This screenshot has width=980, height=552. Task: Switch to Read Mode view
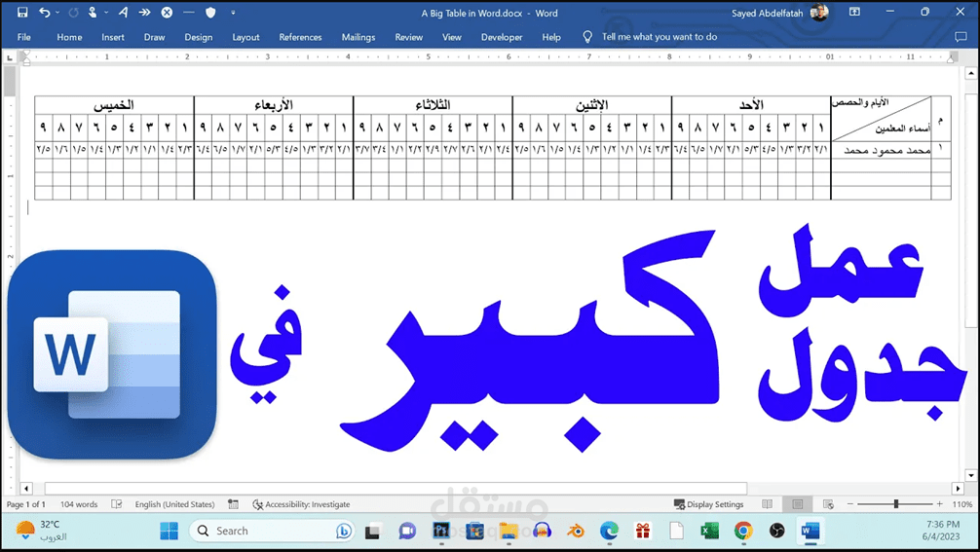[768, 504]
